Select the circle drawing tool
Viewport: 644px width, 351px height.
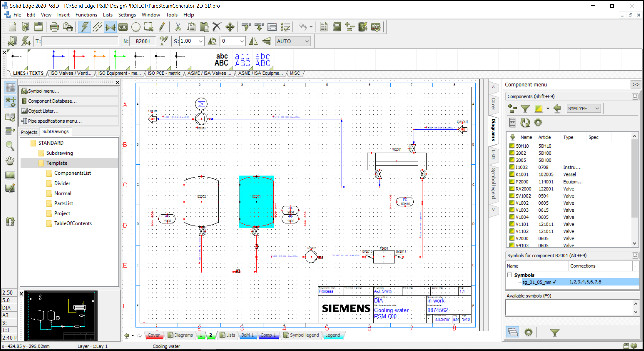tap(136, 27)
